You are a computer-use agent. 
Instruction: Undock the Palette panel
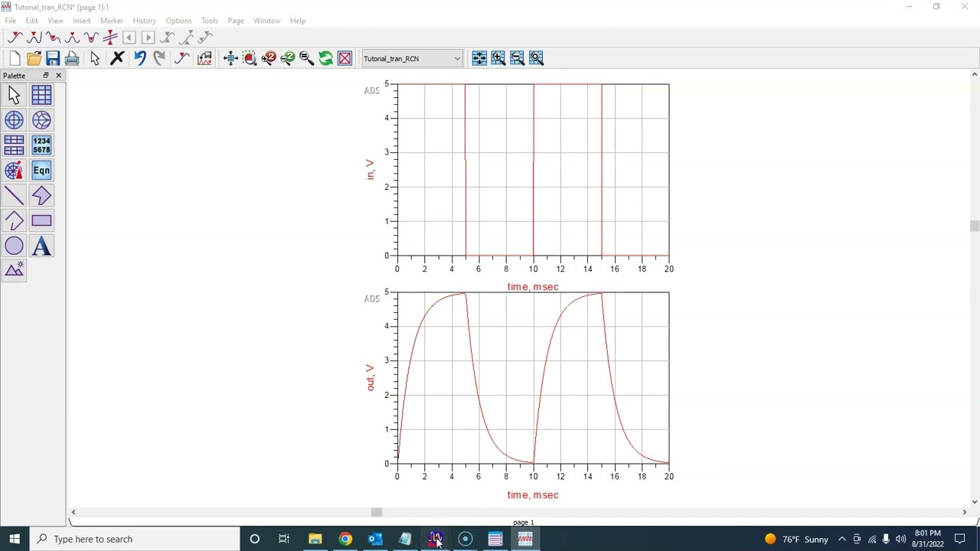pos(45,76)
